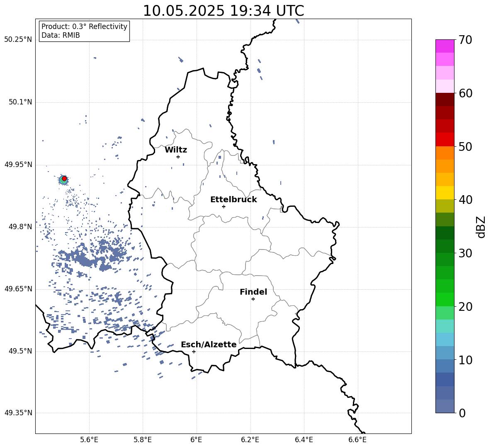Click the 50 tick on colorbar

tap(465, 147)
